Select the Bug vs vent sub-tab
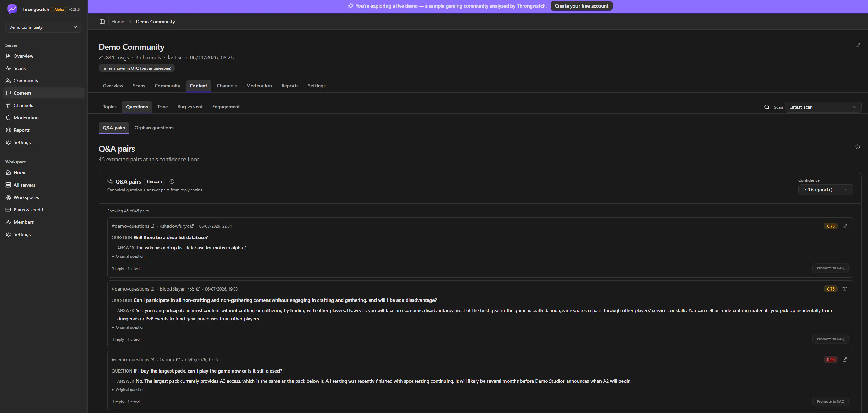 (190, 107)
